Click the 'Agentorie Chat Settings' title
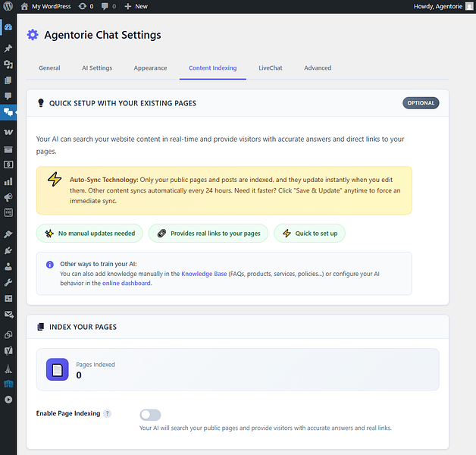Viewport: 476px width, 455px height. pos(102,35)
